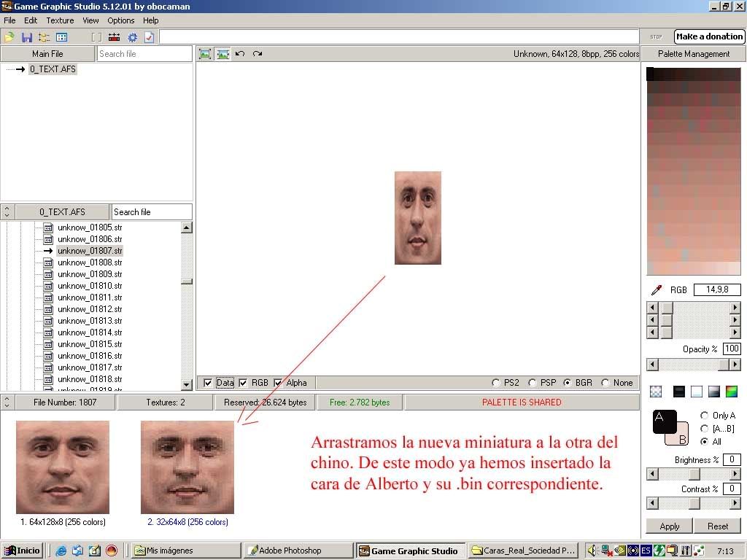Screen dimensions: 747x560
Task: Open settings with the blue gear icon
Action: (132, 37)
